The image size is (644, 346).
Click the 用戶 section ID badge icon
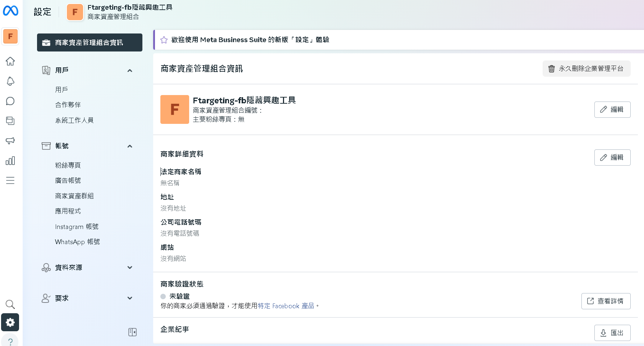(x=46, y=70)
